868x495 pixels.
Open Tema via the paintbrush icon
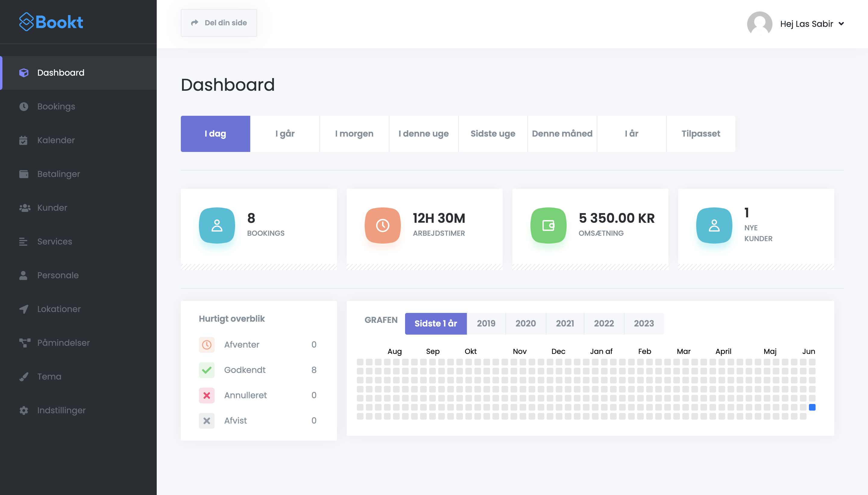[x=24, y=377]
